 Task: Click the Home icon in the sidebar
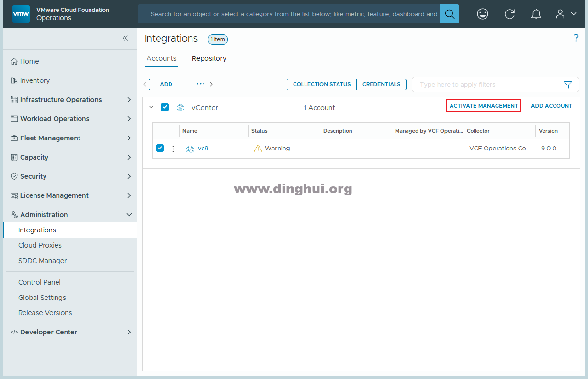pyautogui.click(x=14, y=61)
